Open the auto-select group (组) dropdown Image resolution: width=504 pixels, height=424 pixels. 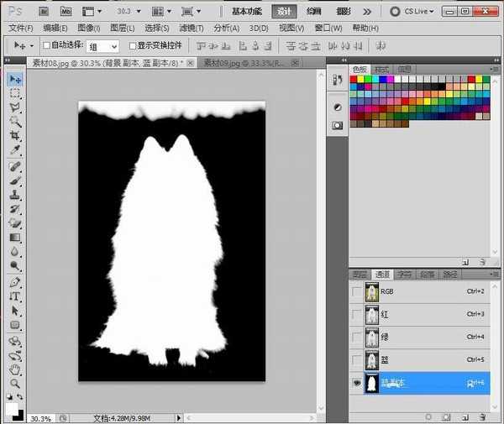click(102, 46)
